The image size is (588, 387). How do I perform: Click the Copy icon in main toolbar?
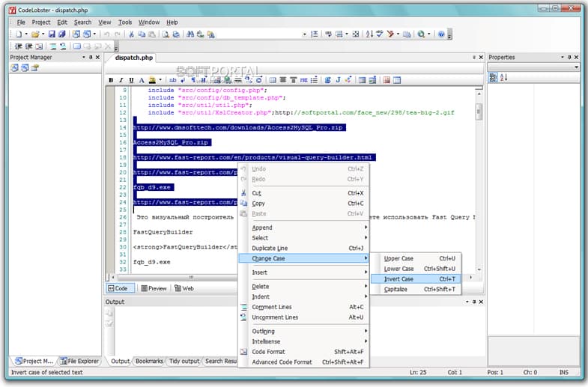pyautogui.click(x=142, y=34)
